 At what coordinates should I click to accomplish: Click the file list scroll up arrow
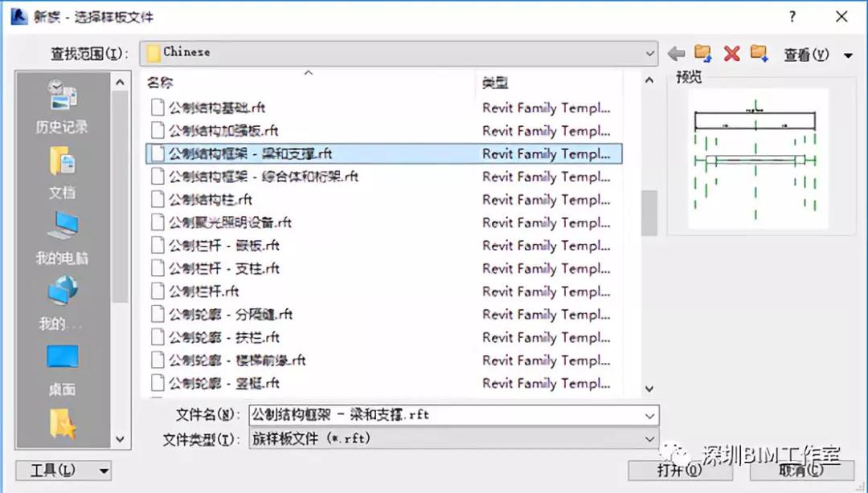click(649, 81)
